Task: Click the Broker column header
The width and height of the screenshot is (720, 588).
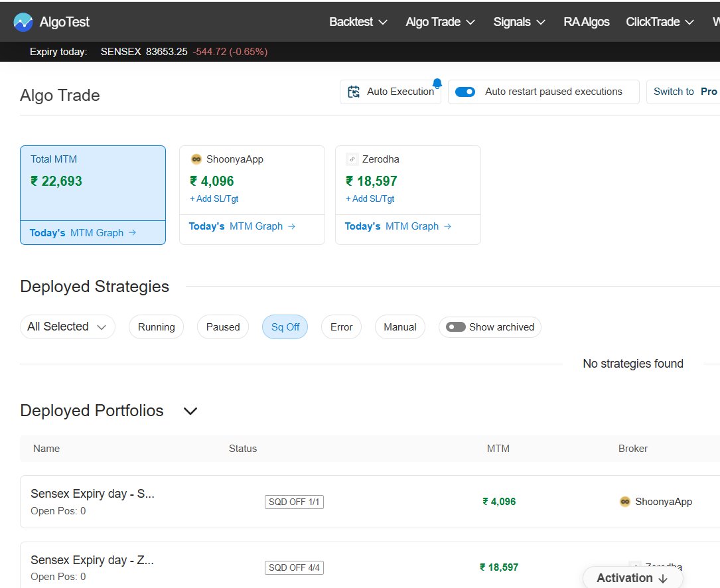Action: pos(633,449)
